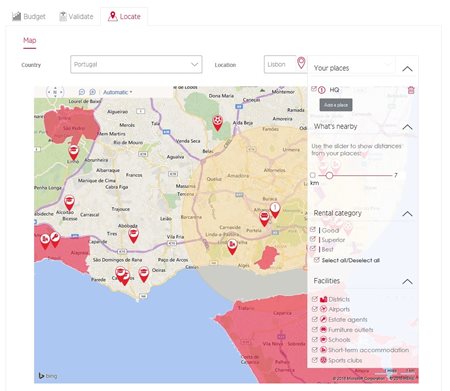Image resolution: width=450 pixels, height=391 pixels.
Task: Click the Add a place button
Action: tap(336, 105)
